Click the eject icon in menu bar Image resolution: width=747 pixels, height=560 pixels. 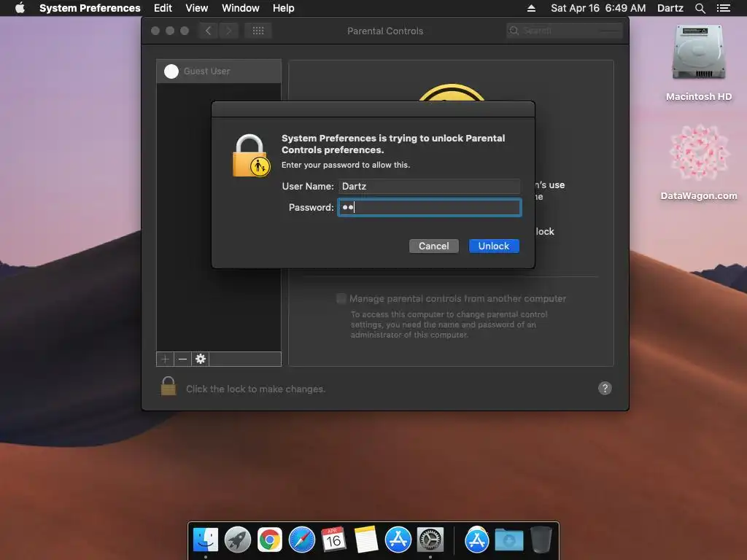tap(531, 8)
